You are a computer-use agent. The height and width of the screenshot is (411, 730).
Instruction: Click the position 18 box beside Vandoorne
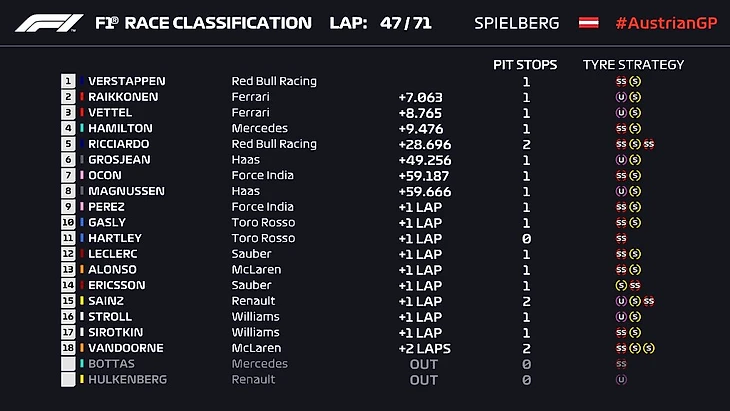(x=68, y=348)
